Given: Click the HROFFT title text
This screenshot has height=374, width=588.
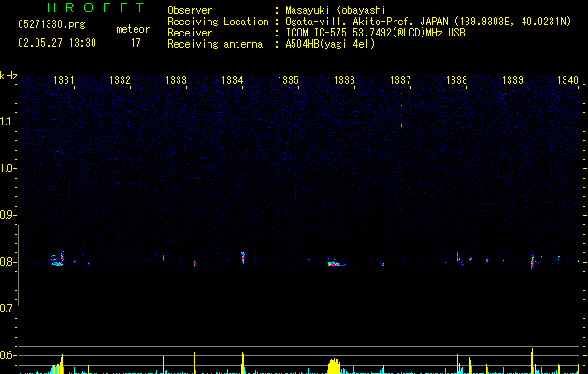Looking at the screenshot, I should [95, 7].
